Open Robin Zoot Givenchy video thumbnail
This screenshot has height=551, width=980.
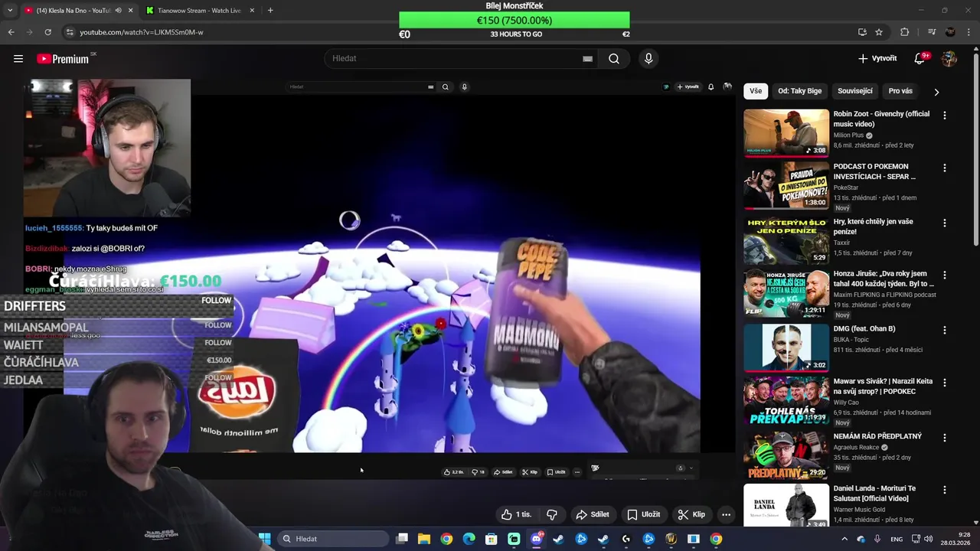(x=786, y=132)
